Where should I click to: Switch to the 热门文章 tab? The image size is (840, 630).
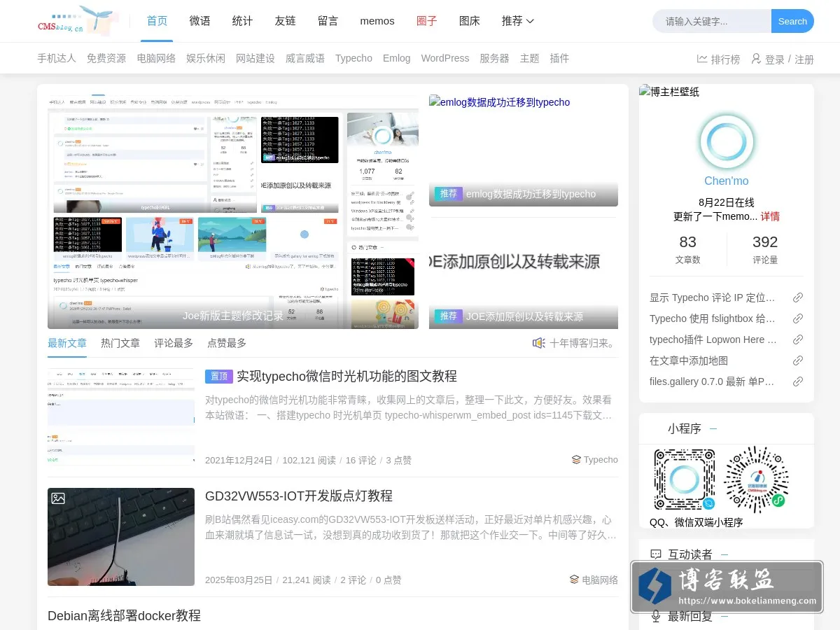[120, 343]
